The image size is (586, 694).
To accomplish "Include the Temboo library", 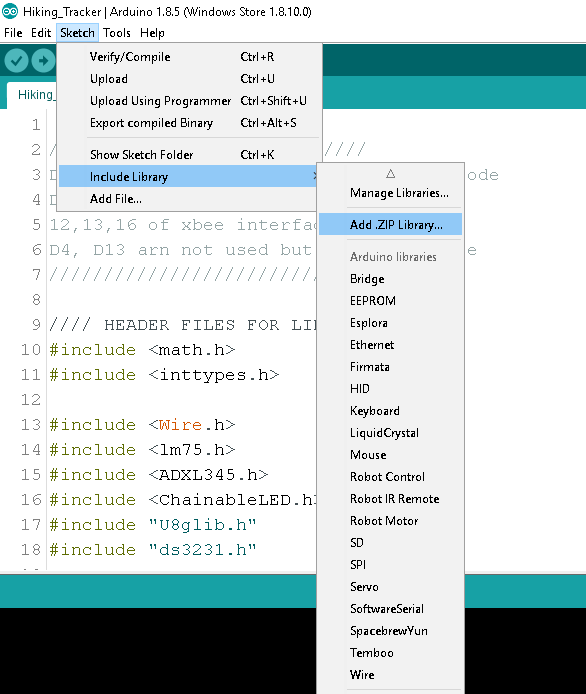I will [390, 653].
